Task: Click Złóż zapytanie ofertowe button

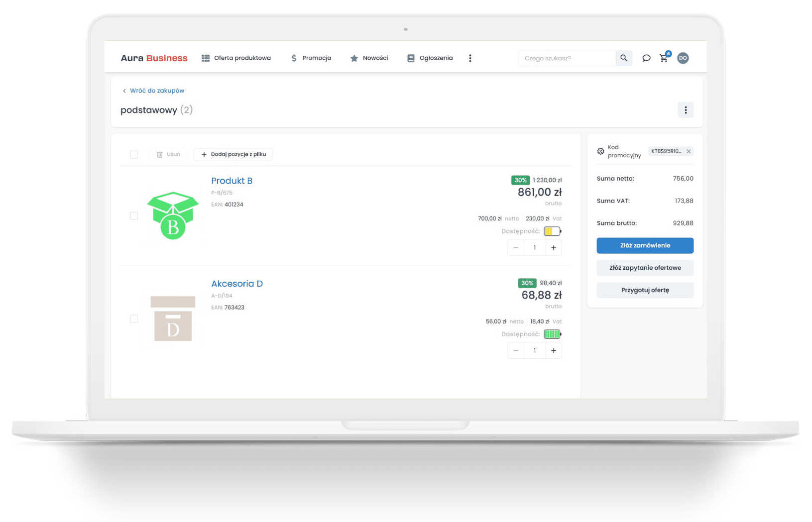Action: [645, 268]
